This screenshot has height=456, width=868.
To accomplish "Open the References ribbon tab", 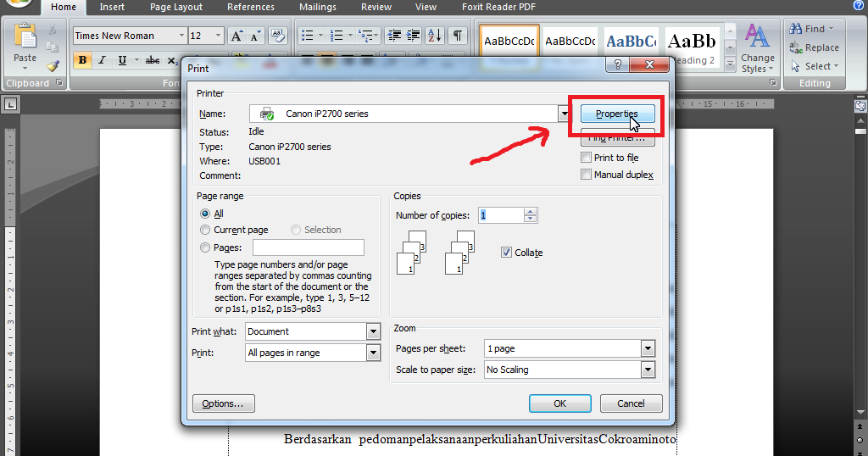I will [251, 7].
